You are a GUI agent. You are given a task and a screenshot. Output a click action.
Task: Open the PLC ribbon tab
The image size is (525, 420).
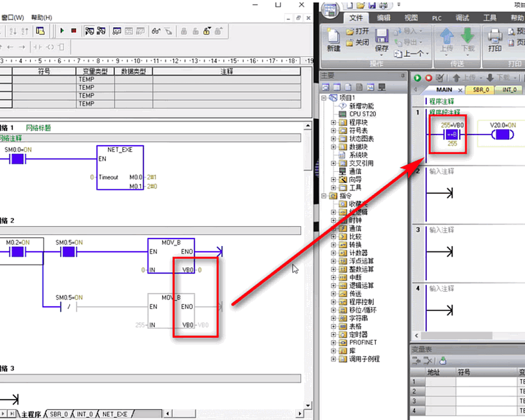pos(437,18)
